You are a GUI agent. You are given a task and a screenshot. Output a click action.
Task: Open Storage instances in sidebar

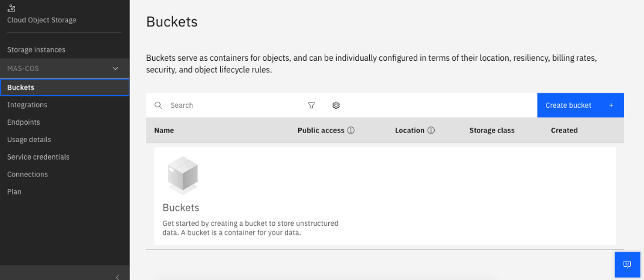(x=36, y=50)
